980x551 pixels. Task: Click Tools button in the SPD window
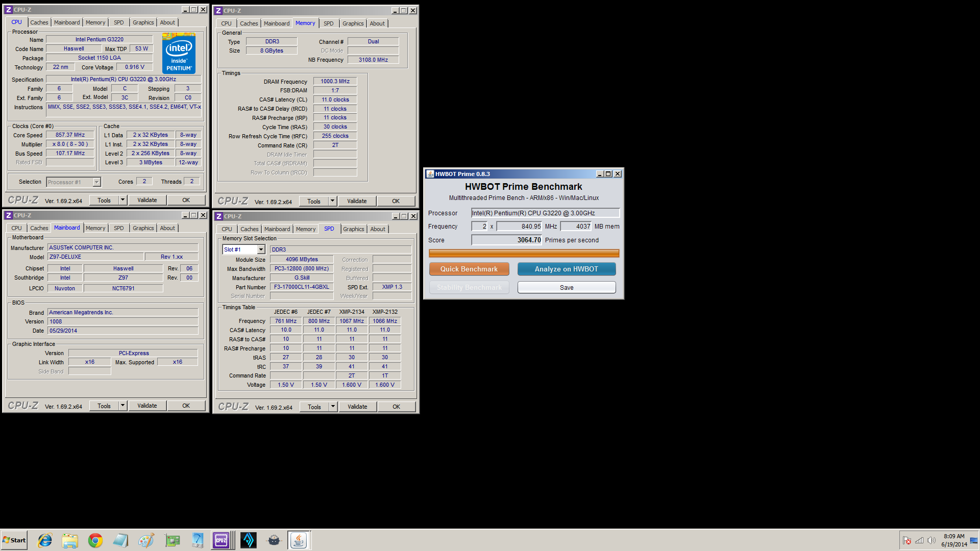[x=314, y=407]
